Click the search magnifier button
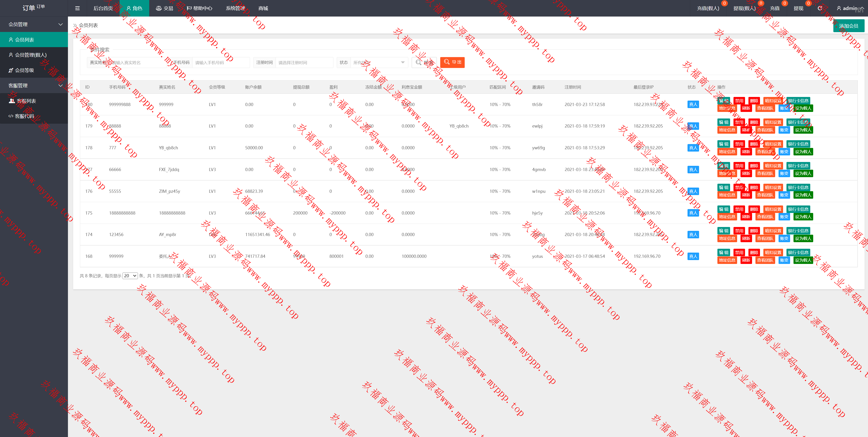 424,62
